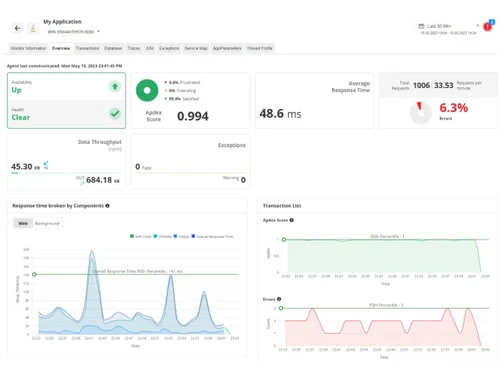Click total requests value 1006
The height and width of the screenshot is (375, 500).
coord(421,86)
